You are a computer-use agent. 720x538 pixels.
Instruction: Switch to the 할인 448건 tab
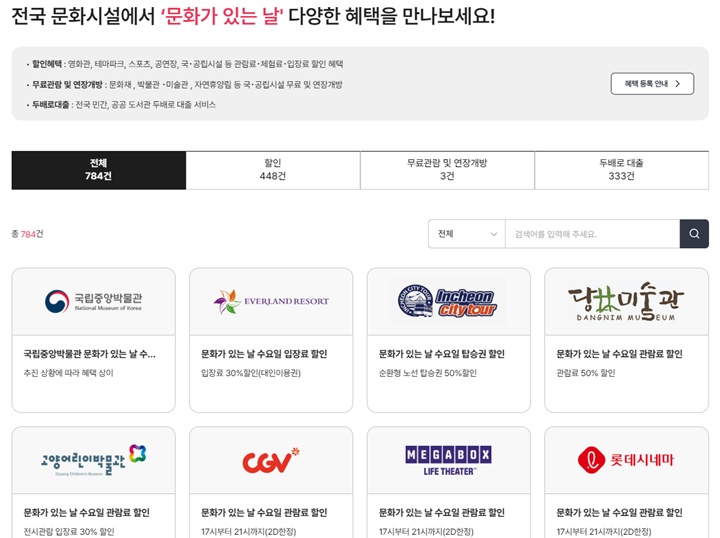click(273, 170)
